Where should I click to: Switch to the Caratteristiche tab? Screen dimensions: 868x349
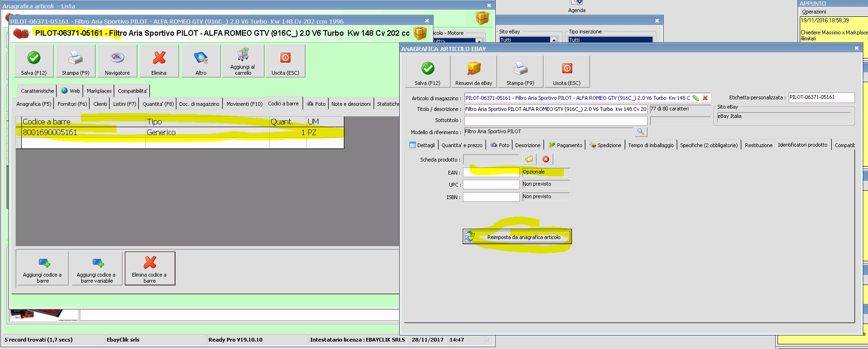[37, 91]
